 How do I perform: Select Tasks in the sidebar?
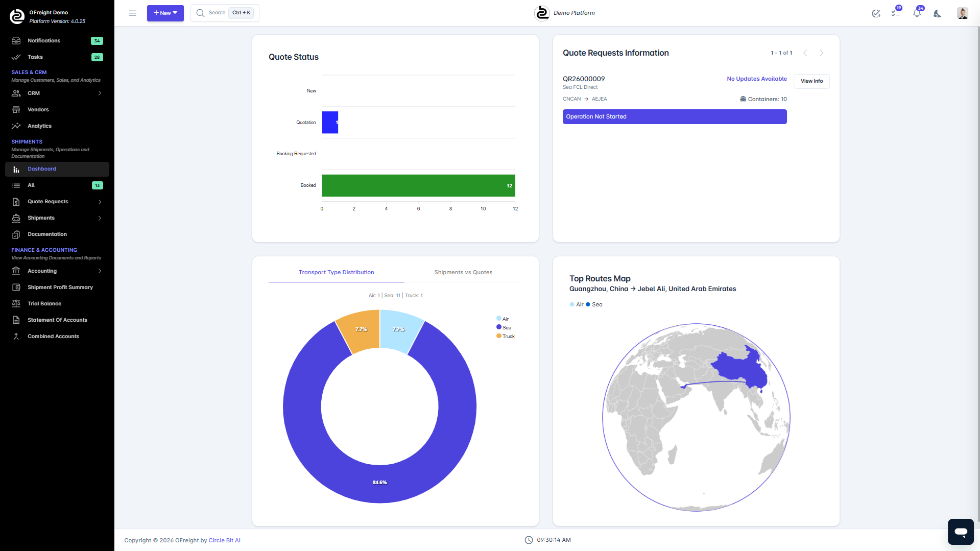(35, 57)
